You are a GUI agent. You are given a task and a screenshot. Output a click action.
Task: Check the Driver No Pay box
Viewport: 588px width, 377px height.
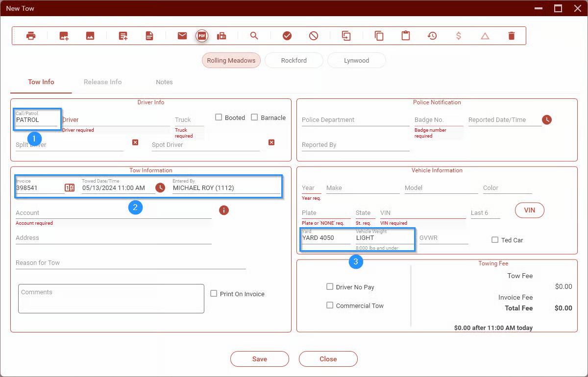(x=330, y=287)
